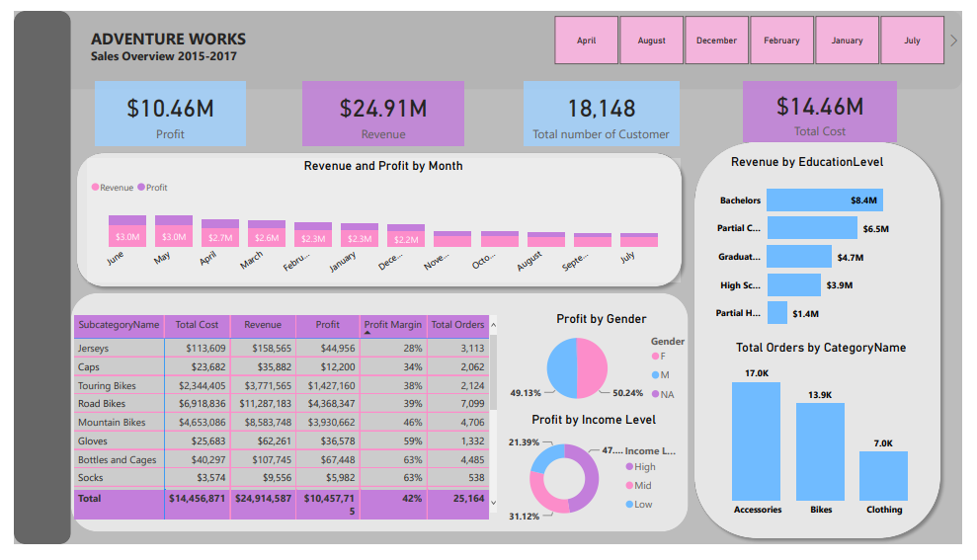This screenshot has height=560, width=977.
Task: Toggle the April month slicer
Action: (x=586, y=40)
